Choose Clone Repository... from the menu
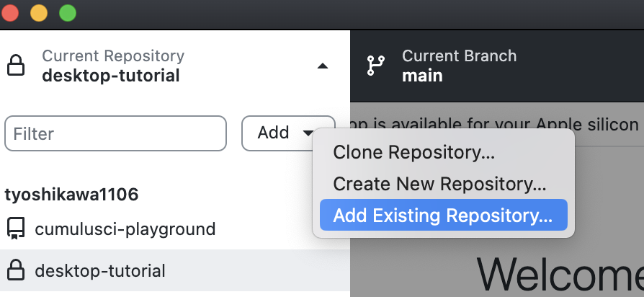This screenshot has width=644, height=297. [413, 152]
